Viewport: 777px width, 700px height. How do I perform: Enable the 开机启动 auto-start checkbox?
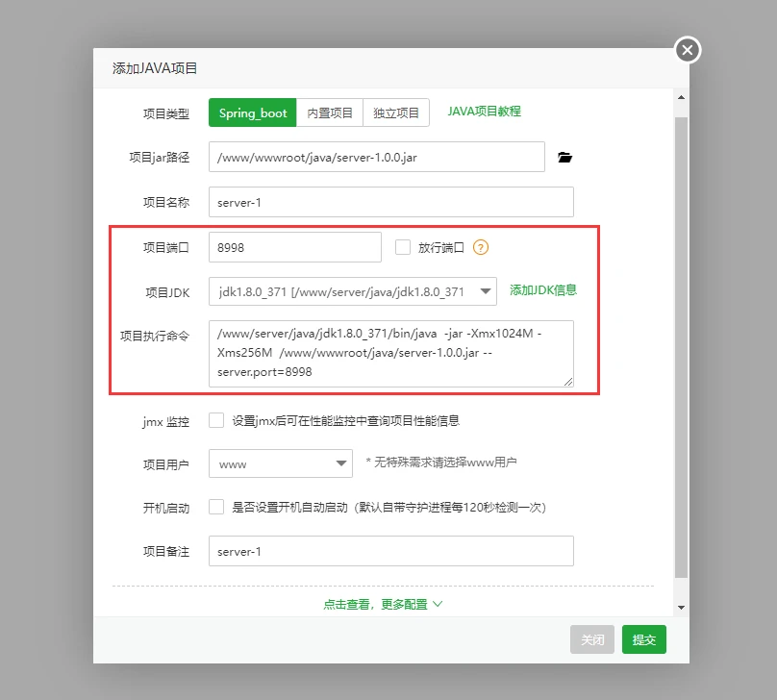pos(216,507)
